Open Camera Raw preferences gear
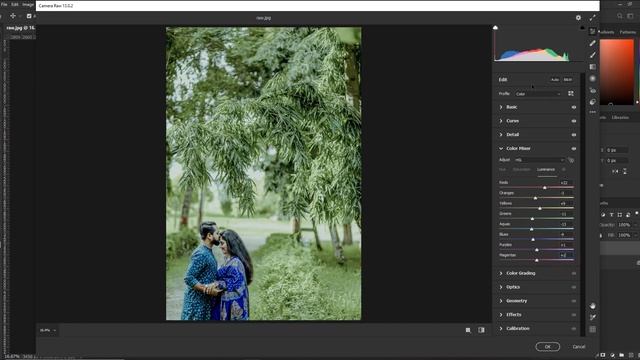The width and height of the screenshot is (640, 360). coord(578,18)
